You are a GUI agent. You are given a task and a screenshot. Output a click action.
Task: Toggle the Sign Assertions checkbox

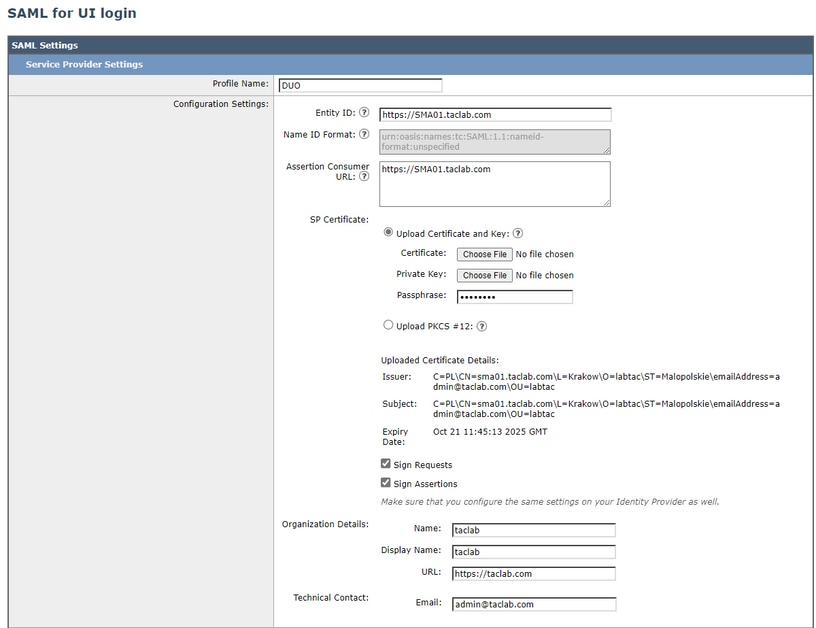point(386,482)
